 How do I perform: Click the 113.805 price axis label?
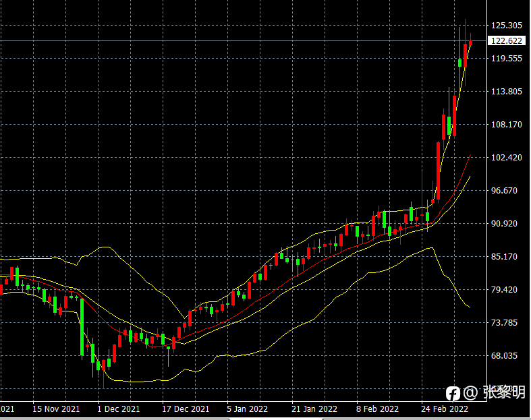point(507,92)
